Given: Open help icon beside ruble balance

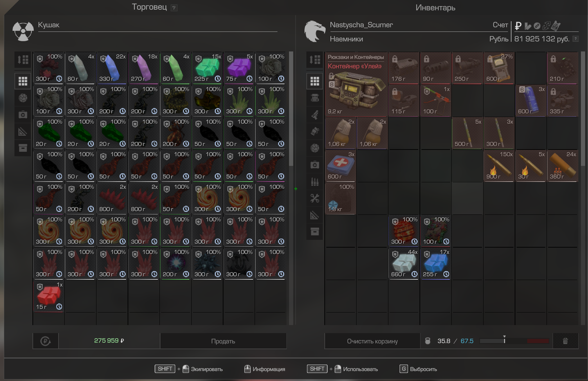Looking at the screenshot, I should point(576,39).
